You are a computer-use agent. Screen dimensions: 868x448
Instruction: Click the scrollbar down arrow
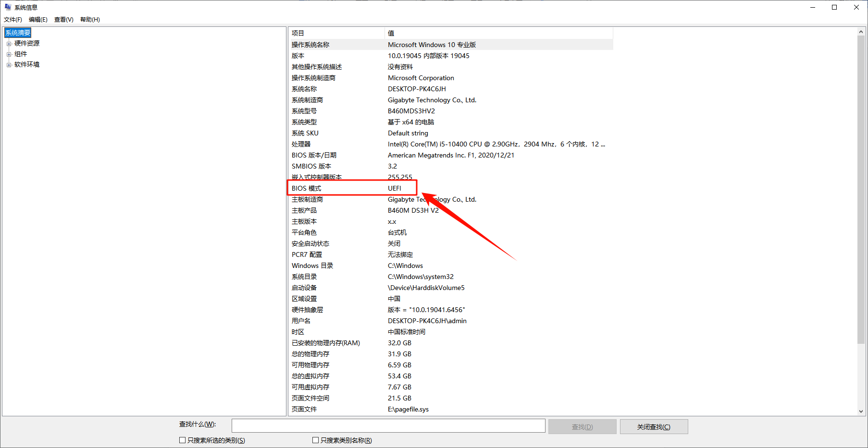861,411
